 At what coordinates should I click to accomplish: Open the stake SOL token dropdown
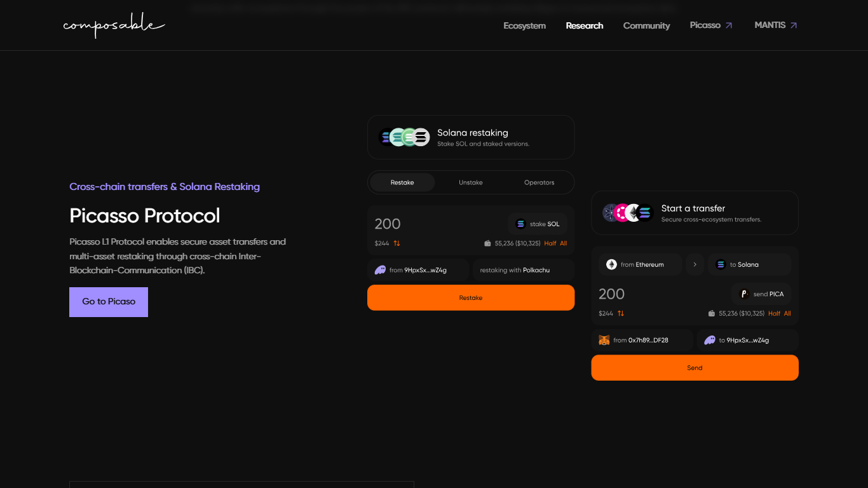pos(537,224)
